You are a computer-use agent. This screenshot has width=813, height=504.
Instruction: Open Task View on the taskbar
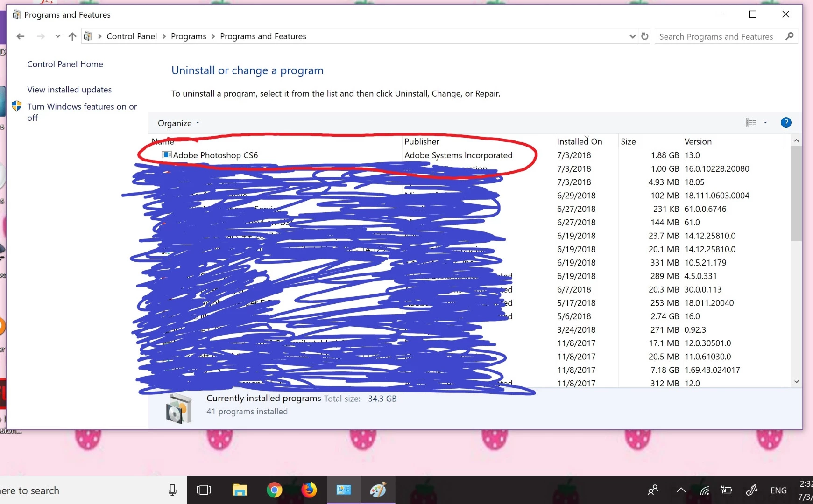(204, 490)
